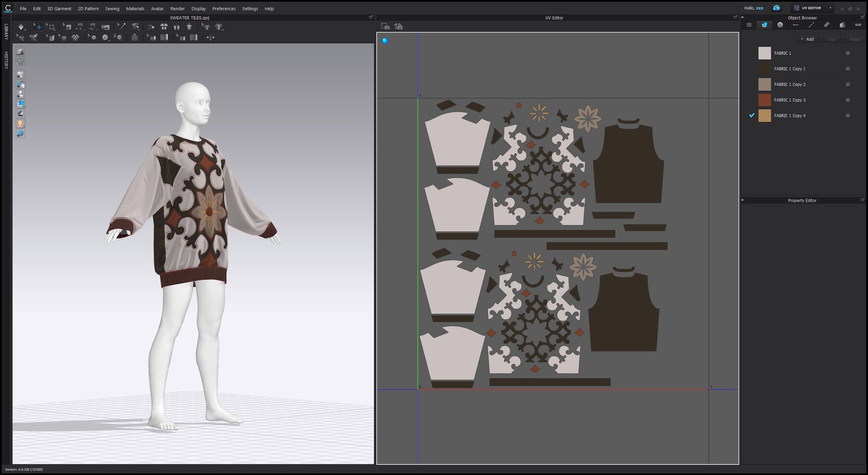Viewport: 868px width, 475px height.
Task: Click the fabric roll Piping tool icon
Action: tap(164, 37)
